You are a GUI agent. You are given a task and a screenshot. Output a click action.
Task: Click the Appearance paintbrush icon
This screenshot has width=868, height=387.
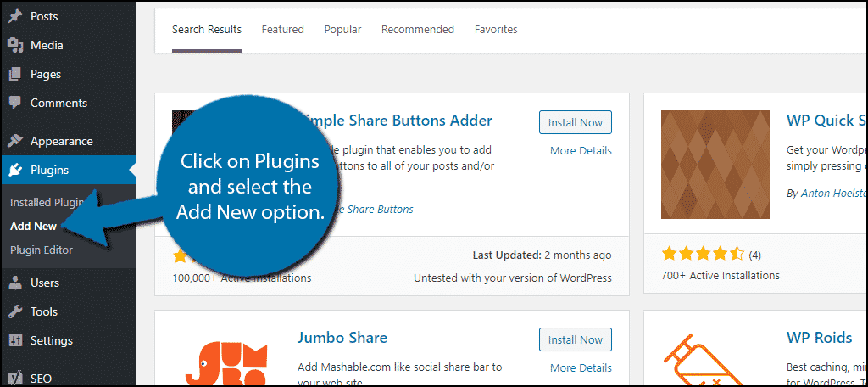pyautogui.click(x=15, y=141)
